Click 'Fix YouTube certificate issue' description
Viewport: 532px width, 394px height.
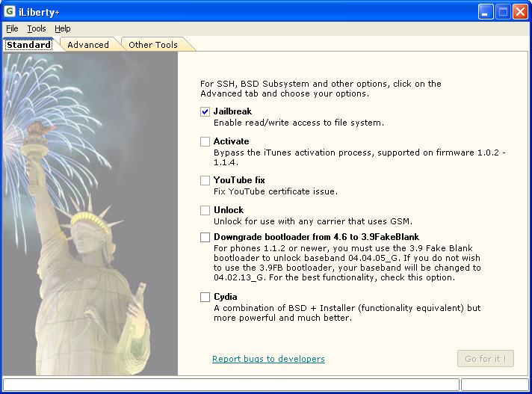pos(276,191)
